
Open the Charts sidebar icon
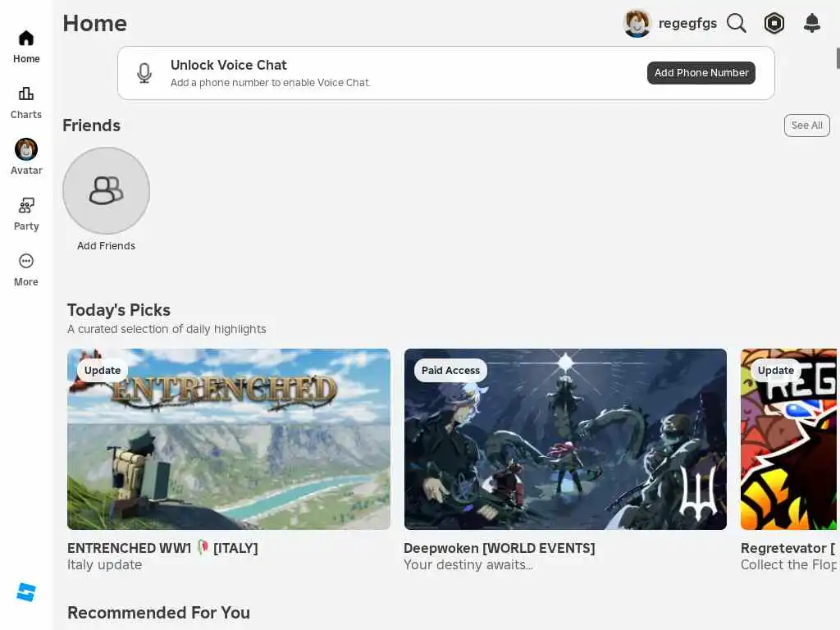coord(25,94)
